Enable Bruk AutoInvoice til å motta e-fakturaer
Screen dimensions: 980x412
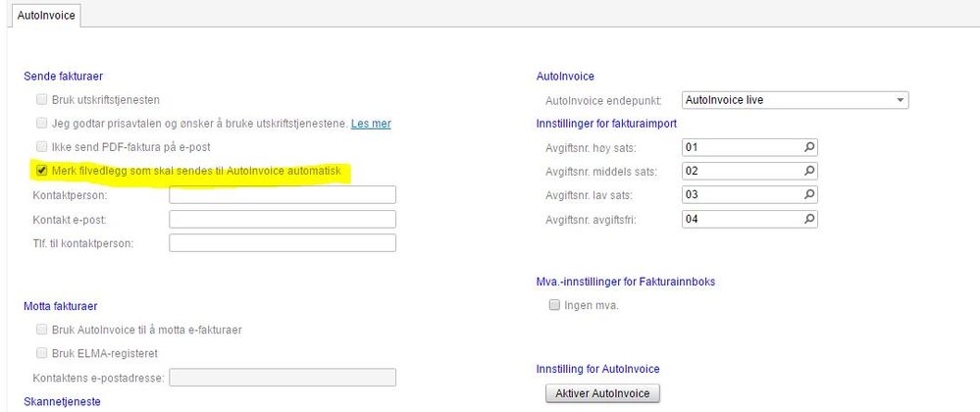42,330
